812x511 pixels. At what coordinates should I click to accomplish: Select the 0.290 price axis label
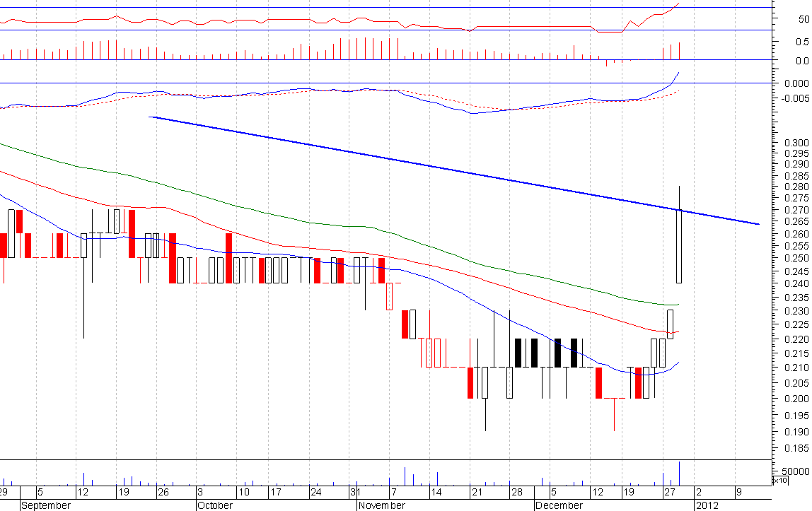click(x=797, y=164)
